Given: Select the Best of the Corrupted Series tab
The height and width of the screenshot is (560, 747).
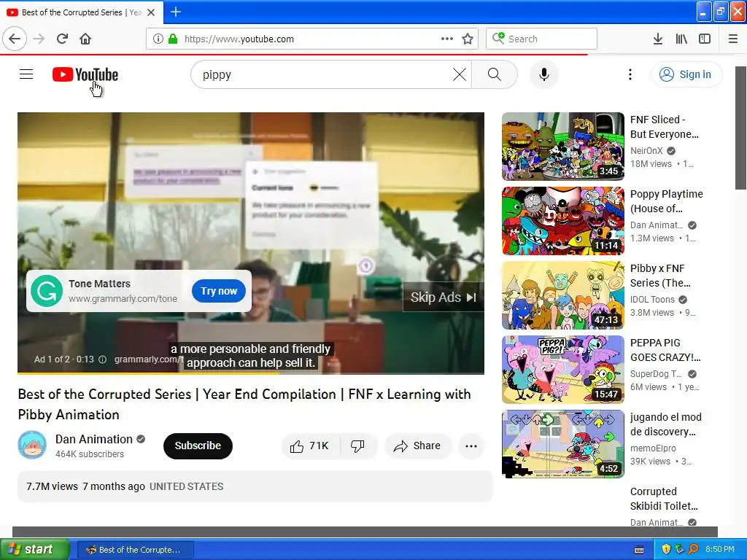Looking at the screenshot, I should [x=82, y=12].
